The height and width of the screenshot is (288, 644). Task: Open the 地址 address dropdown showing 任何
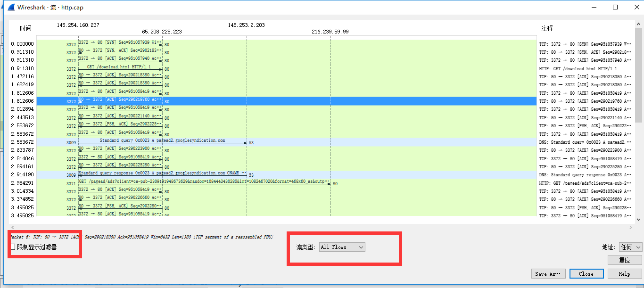(630, 247)
